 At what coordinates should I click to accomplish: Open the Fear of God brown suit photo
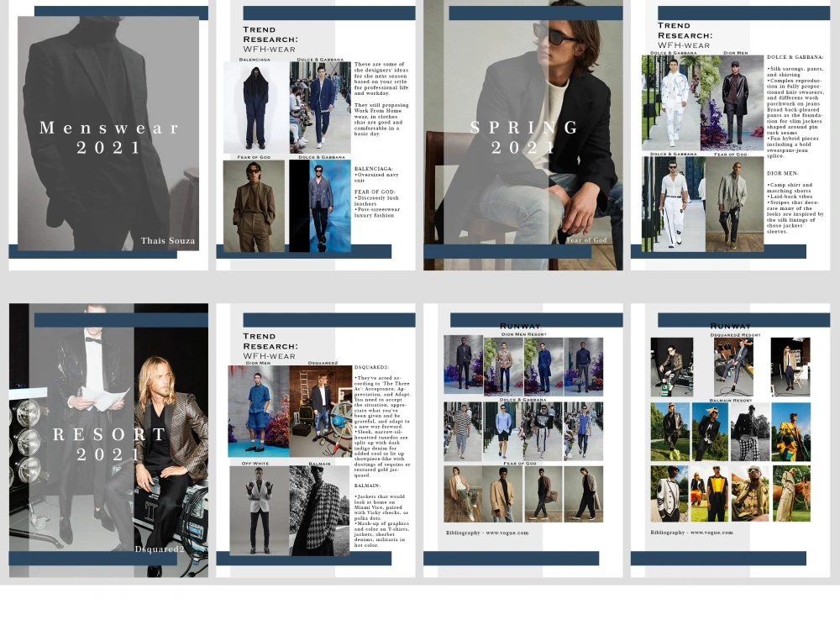[254, 207]
